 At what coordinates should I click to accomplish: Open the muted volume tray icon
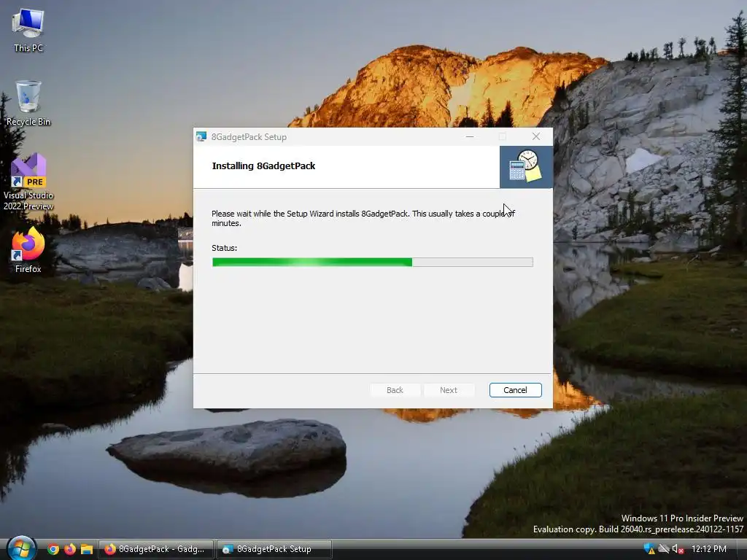click(678, 549)
